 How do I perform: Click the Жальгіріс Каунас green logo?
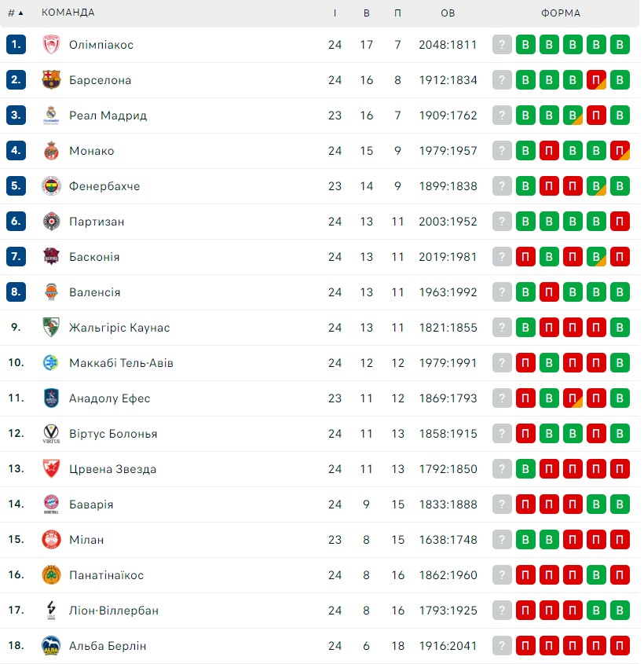(x=51, y=328)
